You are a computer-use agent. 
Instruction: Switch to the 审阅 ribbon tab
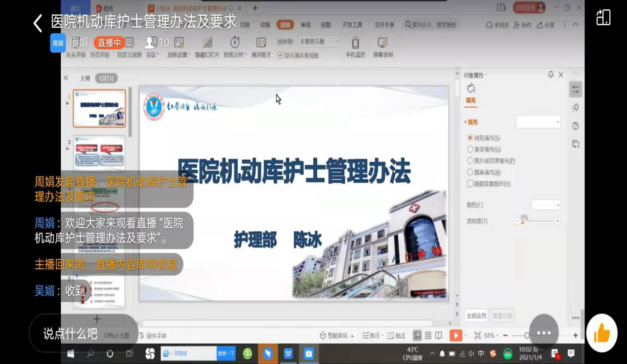pyautogui.click(x=306, y=24)
